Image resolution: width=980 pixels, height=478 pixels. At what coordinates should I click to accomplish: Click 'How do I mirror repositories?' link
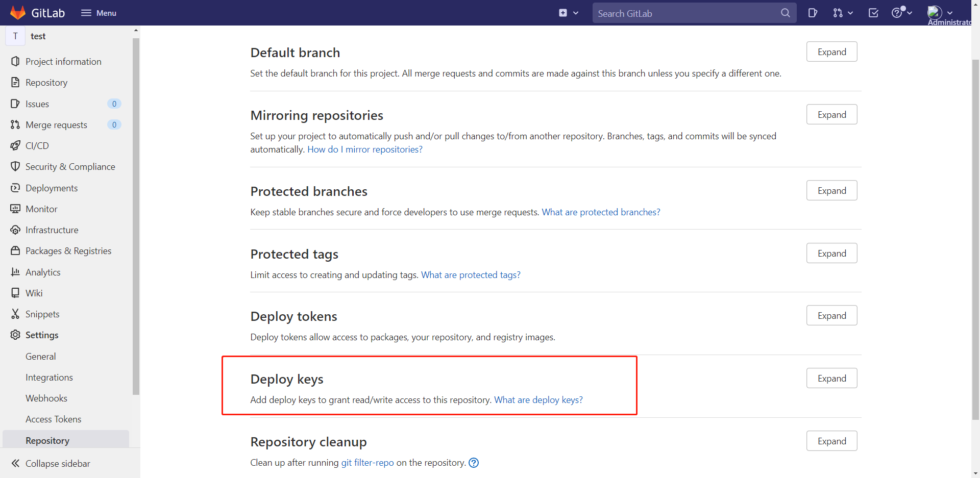tap(364, 149)
